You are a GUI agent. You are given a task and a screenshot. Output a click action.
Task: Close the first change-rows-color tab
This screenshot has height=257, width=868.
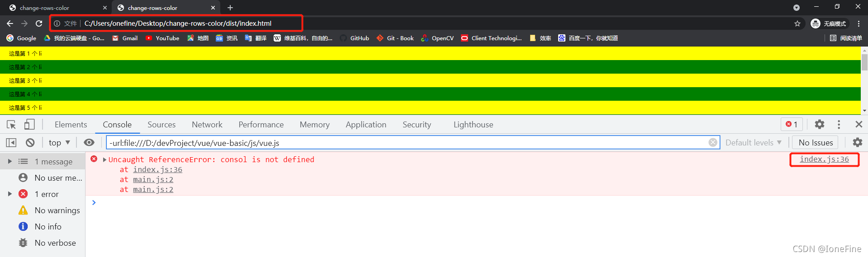[x=105, y=8]
